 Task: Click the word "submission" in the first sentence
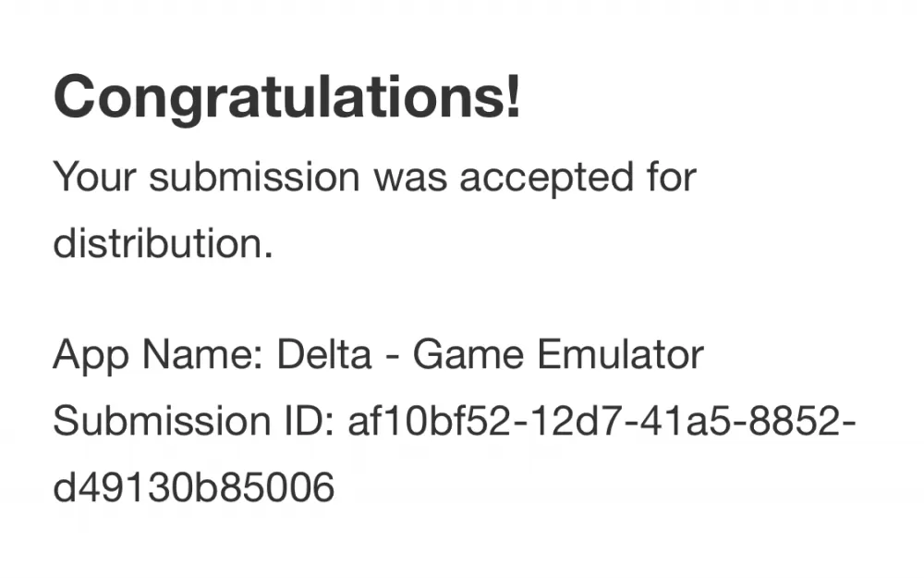pos(254,177)
